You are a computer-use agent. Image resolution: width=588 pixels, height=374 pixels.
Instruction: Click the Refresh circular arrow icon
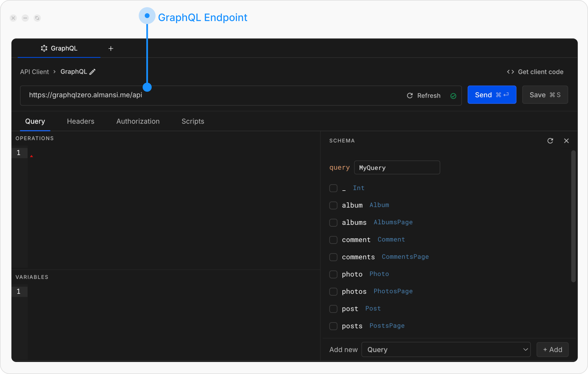(x=410, y=96)
